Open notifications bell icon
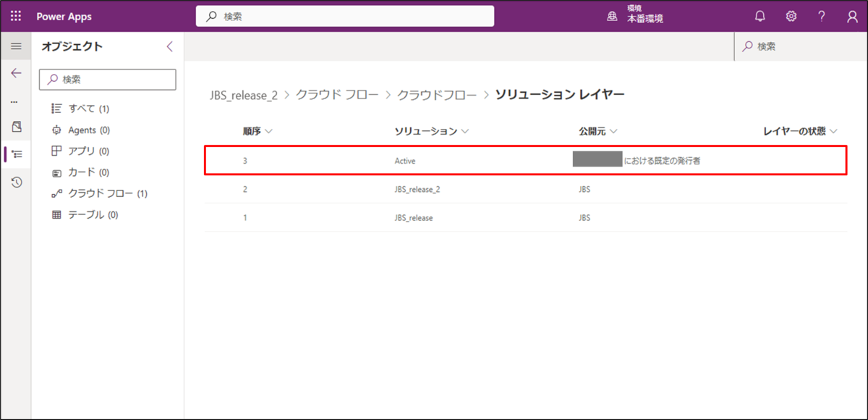 pyautogui.click(x=759, y=16)
